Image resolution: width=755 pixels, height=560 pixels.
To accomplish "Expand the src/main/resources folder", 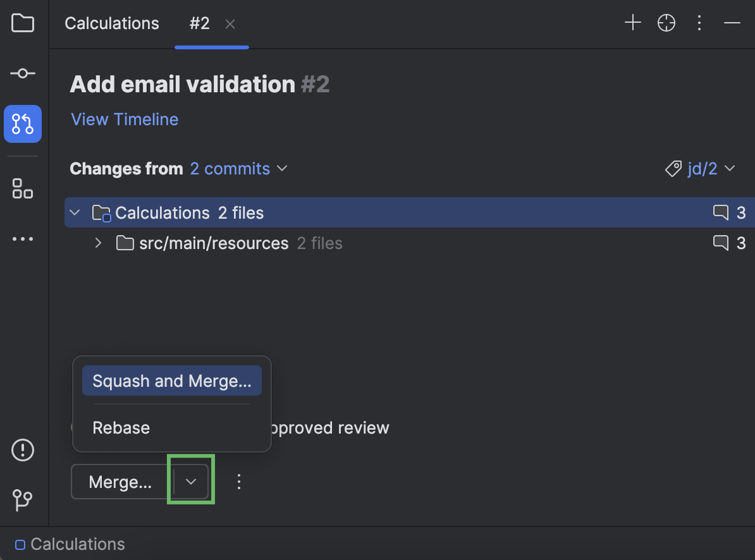I will click(x=98, y=243).
